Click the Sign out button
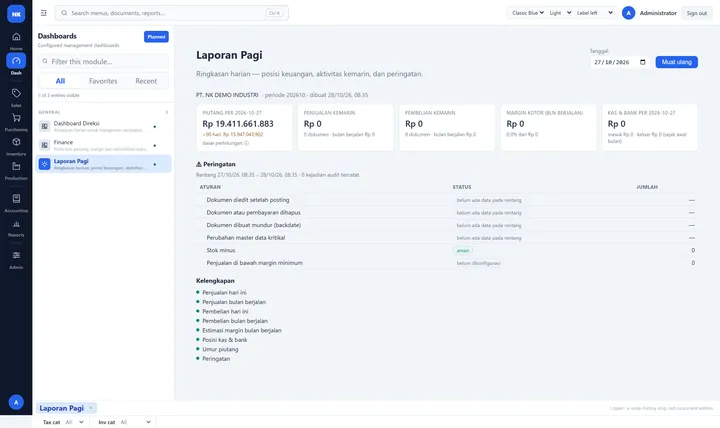The width and height of the screenshot is (720, 428). [x=697, y=13]
